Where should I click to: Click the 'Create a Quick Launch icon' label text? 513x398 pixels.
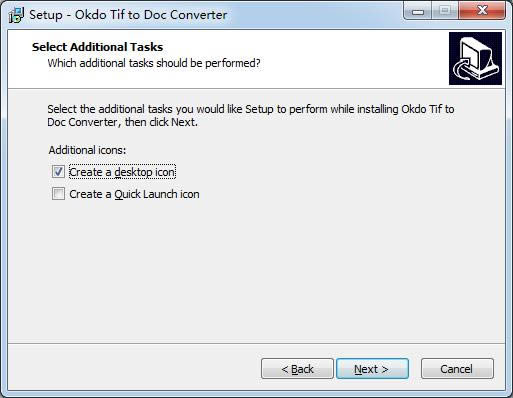(134, 194)
